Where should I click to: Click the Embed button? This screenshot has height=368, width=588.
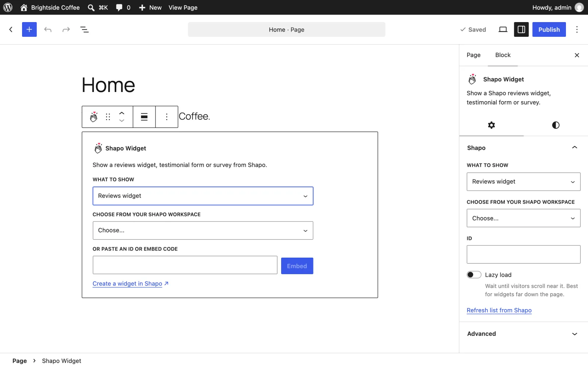click(297, 266)
